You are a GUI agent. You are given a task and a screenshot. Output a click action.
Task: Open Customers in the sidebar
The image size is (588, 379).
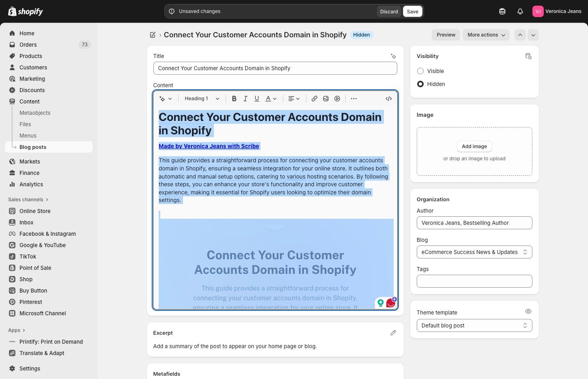coord(49,67)
